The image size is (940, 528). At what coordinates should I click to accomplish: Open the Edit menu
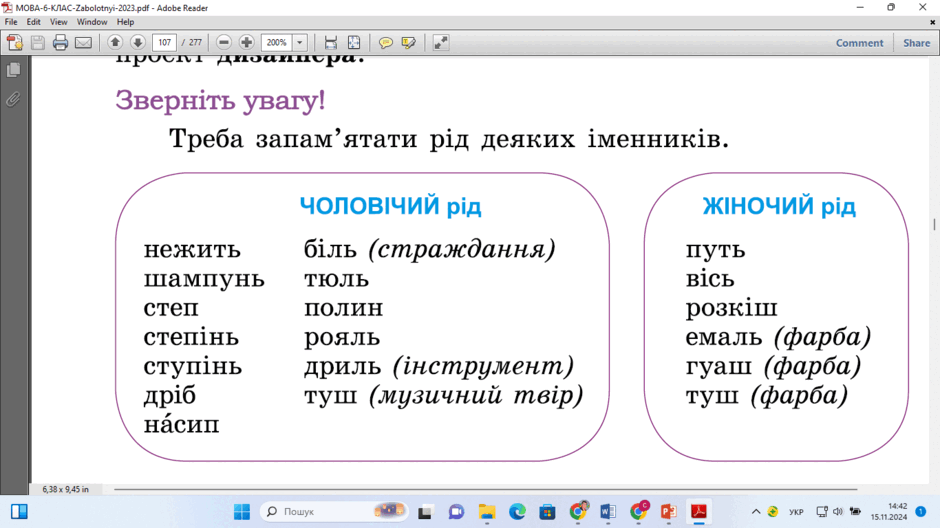click(x=34, y=22)
